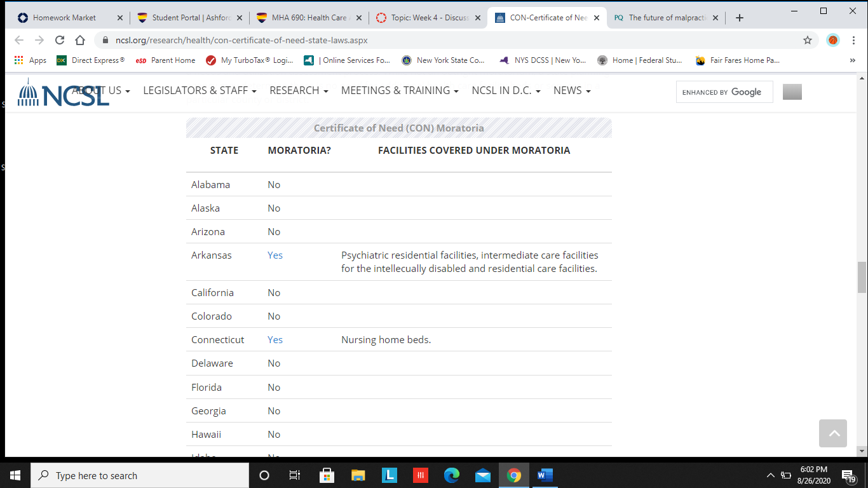Click the California state cell

[x=212, y=293]
